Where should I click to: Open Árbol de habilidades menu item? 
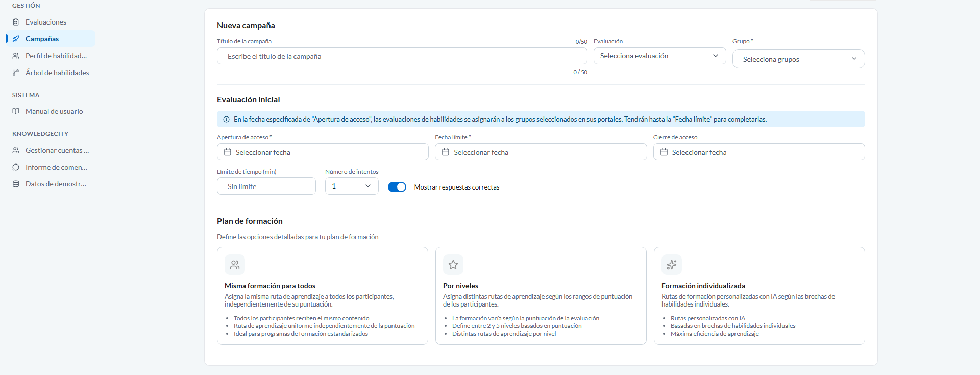click(x=51, y=73)
